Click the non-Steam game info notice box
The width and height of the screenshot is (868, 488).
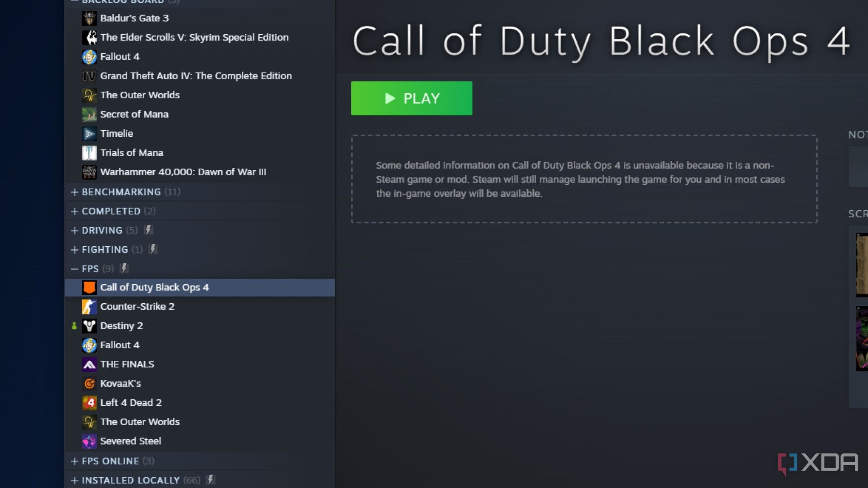tap(584, 179)
